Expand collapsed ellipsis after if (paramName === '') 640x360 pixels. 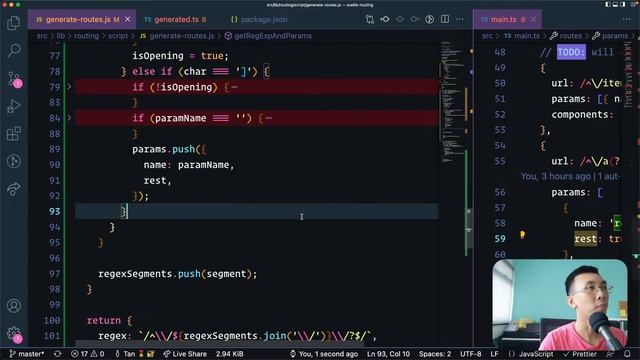[x=269, y=118]
